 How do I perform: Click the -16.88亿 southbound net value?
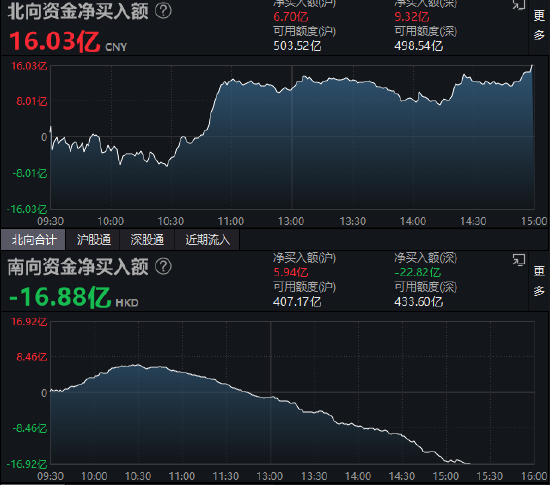click(60, 297)
